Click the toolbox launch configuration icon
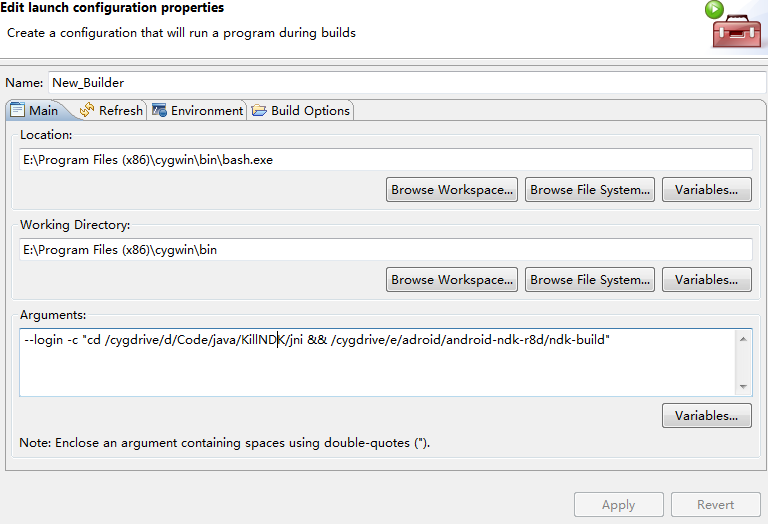Viewport: 768px width, 524px height. [737, 25]
